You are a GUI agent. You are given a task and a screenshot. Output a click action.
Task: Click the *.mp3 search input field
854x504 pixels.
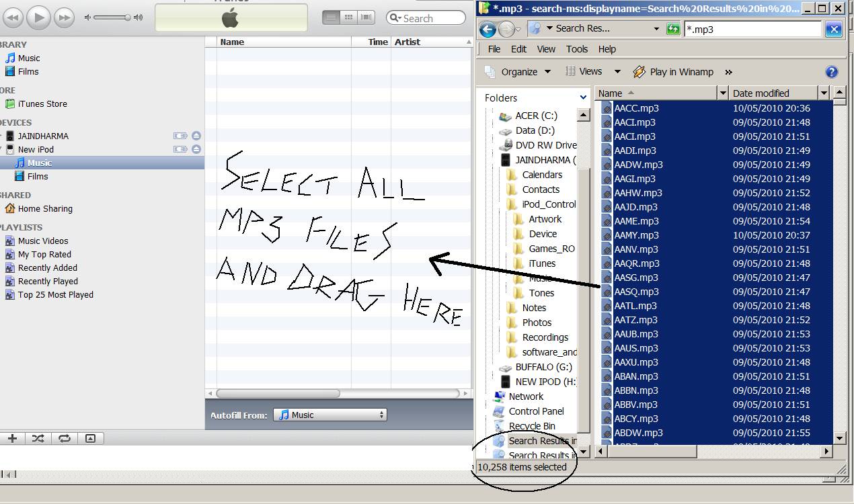point(752,29)
